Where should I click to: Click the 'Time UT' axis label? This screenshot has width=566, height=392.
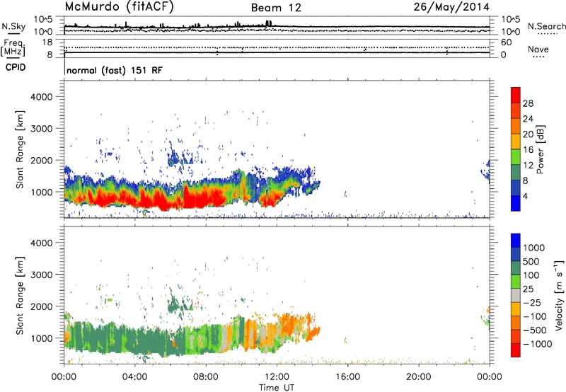click(x=277, y=387)
